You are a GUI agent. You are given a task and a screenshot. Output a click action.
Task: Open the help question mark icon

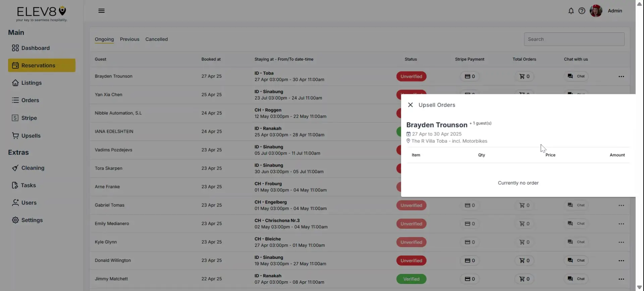[x=582, y=11]
